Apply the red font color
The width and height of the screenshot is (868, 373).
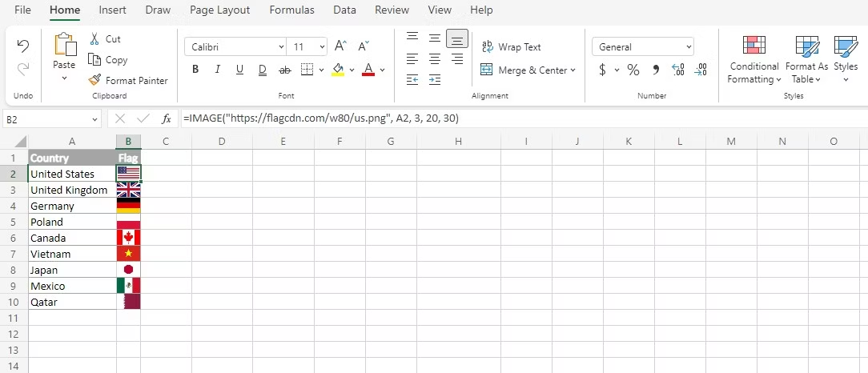(x=368, y=70)
